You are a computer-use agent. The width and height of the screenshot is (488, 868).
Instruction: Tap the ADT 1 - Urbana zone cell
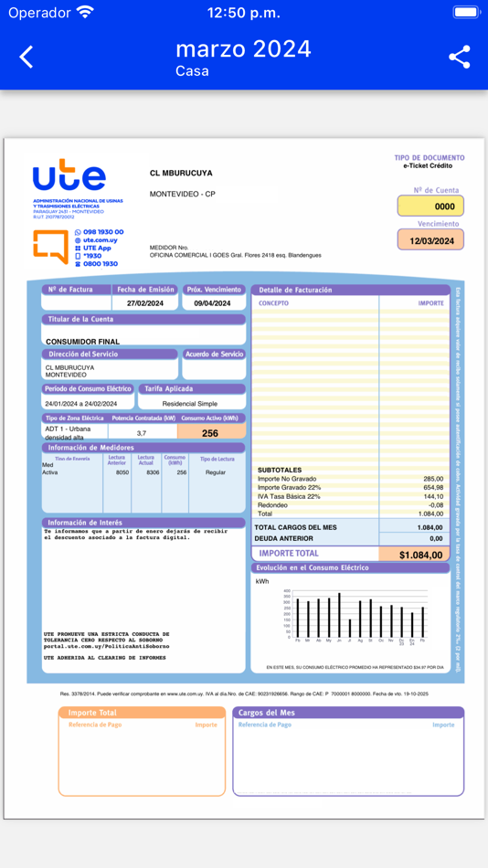point(75,433)
